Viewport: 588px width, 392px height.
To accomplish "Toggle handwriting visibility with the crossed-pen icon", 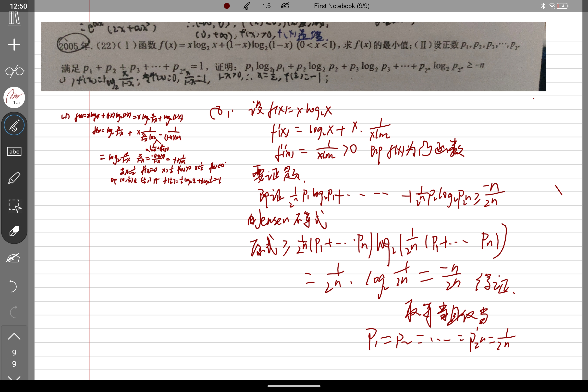I will pos(285,6).
